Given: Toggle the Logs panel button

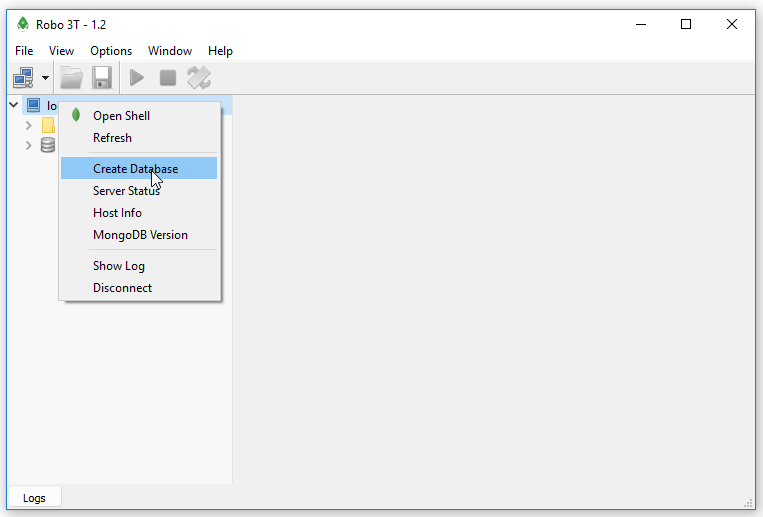Looking at the screenshot, I should pos(34,498).
